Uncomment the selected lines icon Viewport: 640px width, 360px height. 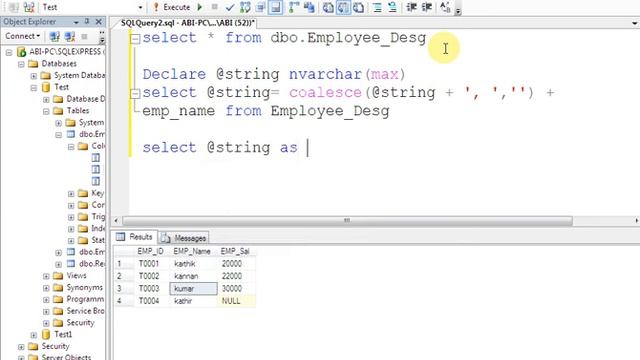click(x=392, y=7)
